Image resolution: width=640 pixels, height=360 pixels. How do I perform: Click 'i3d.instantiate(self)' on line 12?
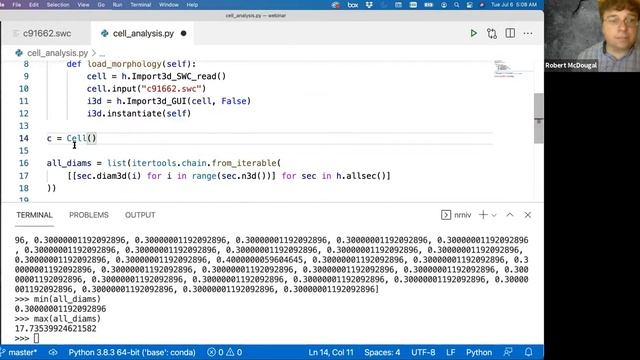coord(139,113)
